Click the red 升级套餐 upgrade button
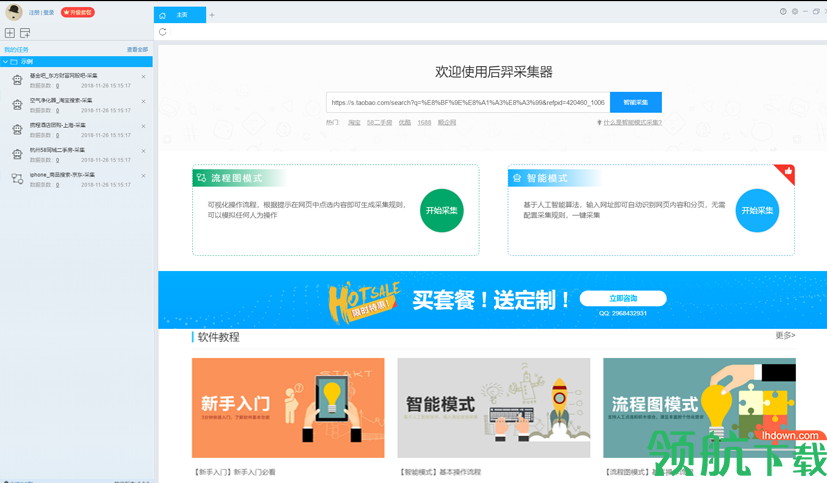Image resolution: width=827 pixels, height=483 pixels. coord(78,12)
